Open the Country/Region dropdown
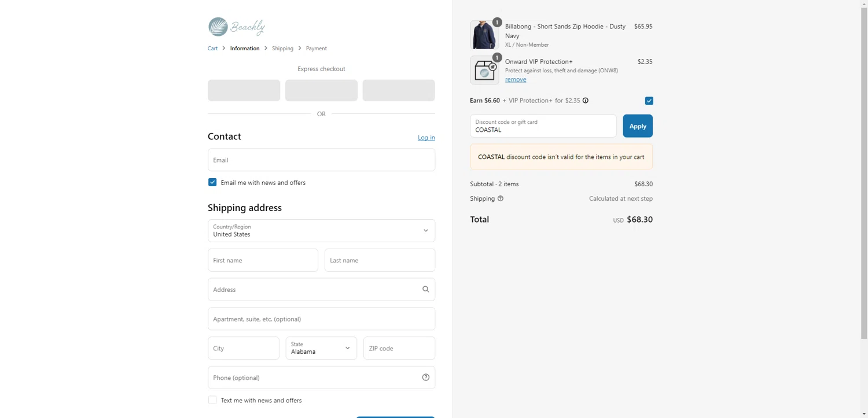The width and height of the screenshot is (868, 418). 321,231
